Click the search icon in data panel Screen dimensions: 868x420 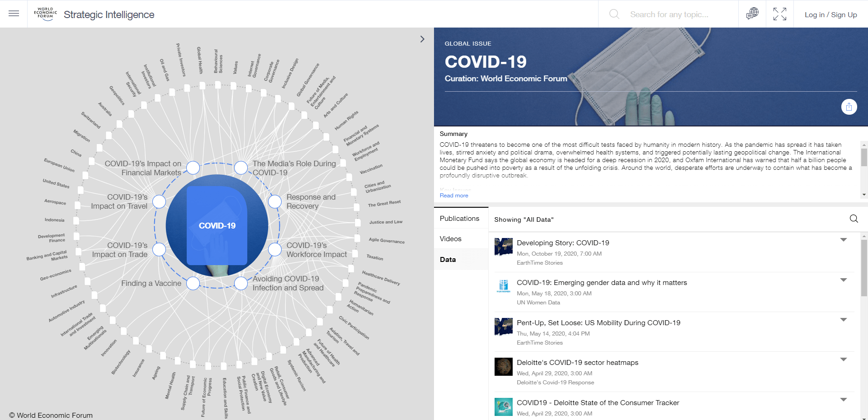(x=854, y=219)
